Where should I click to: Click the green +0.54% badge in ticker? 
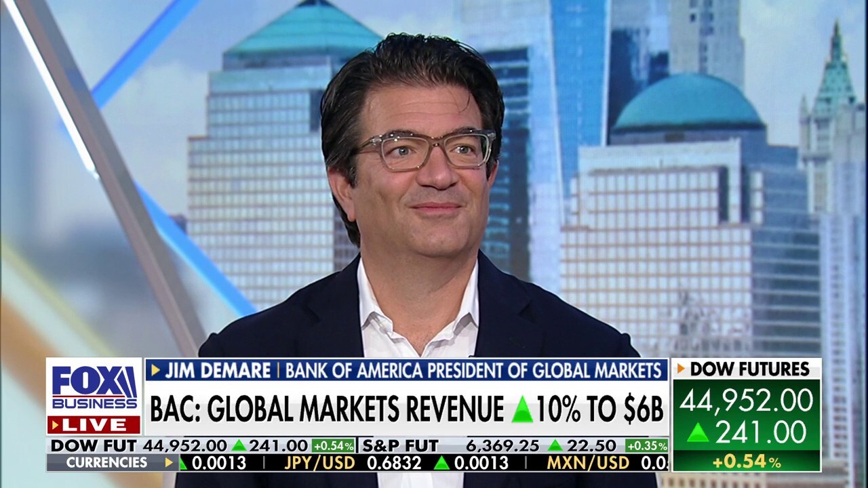pyautogui.click(x=334, y=445)
